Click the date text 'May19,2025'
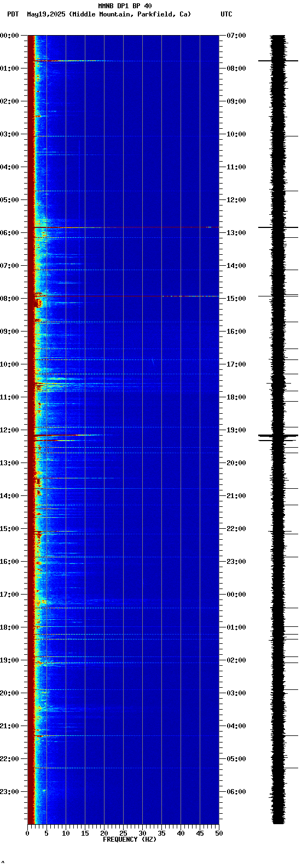 (47, 14)
